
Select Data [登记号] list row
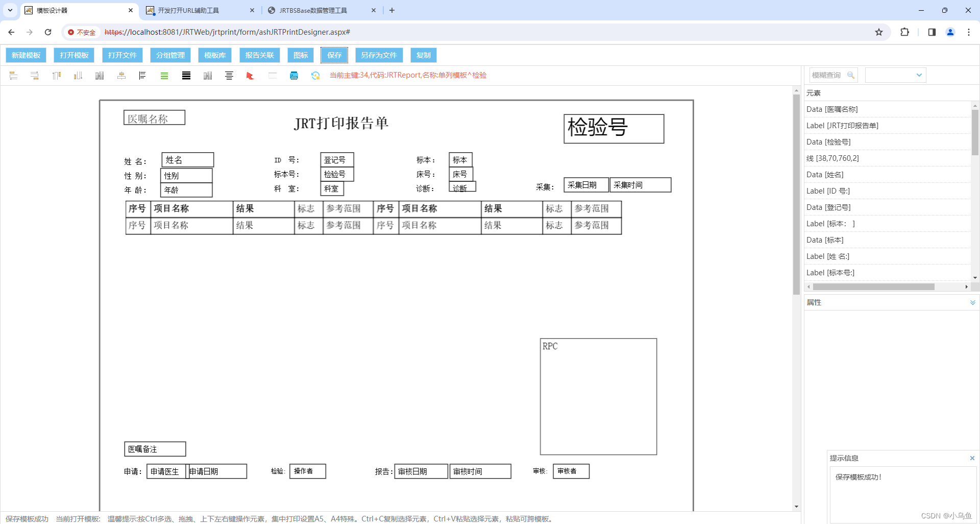pos(888,207)
